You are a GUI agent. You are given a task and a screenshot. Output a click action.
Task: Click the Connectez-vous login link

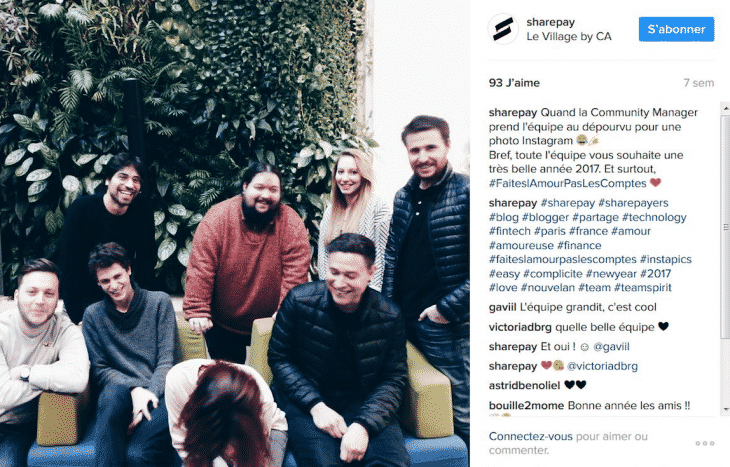pyautogui.click(x=530, y=436)
